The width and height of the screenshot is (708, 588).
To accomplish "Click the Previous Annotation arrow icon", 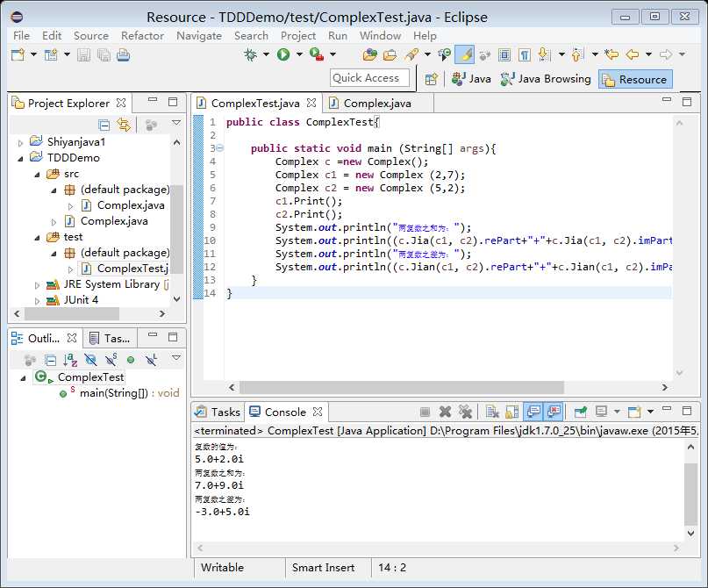I will 577,54.
